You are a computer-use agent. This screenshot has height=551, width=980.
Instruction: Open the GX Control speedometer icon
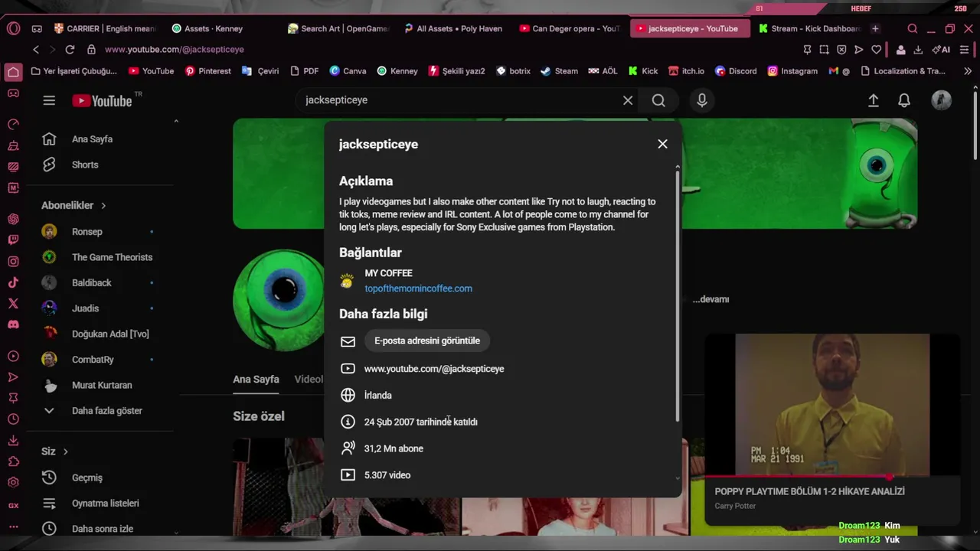(x=13, y=124)
